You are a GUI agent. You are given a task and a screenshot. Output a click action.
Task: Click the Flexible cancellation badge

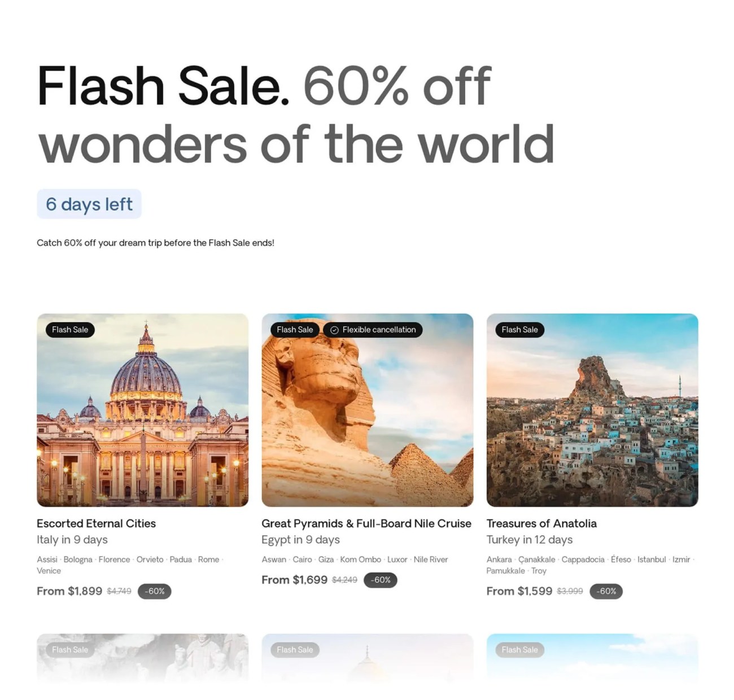tap(373, 330)
